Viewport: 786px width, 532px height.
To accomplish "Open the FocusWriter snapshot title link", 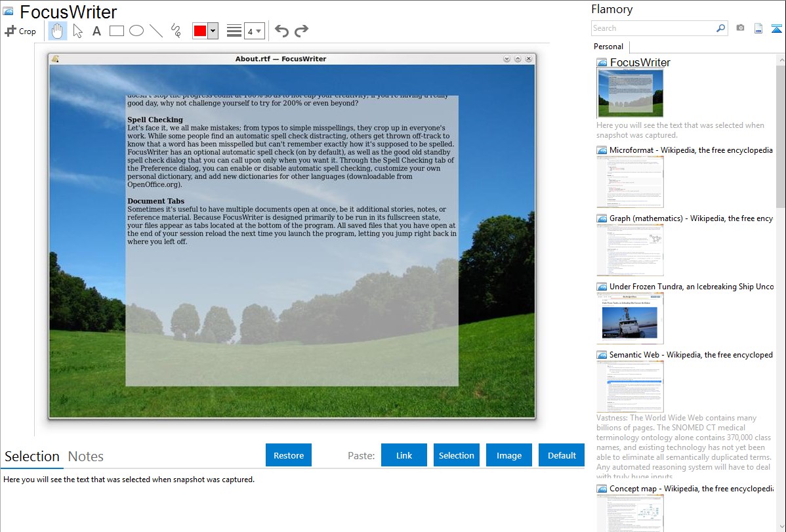I will pos(640,63).
